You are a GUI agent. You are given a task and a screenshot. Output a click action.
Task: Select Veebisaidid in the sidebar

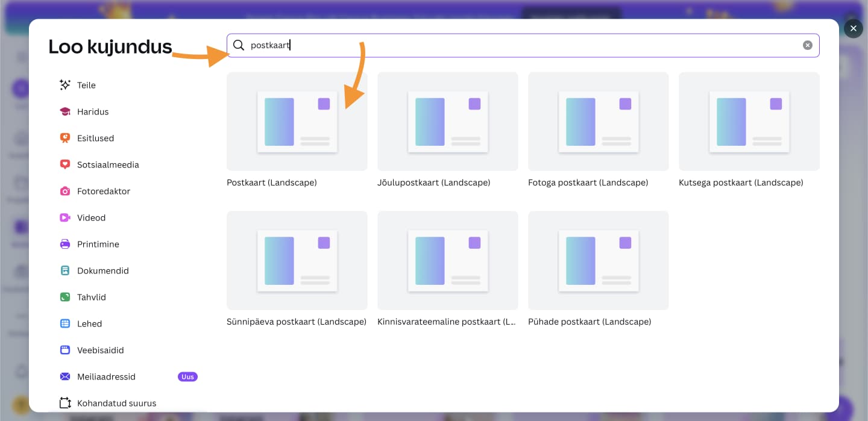point(100,350)
